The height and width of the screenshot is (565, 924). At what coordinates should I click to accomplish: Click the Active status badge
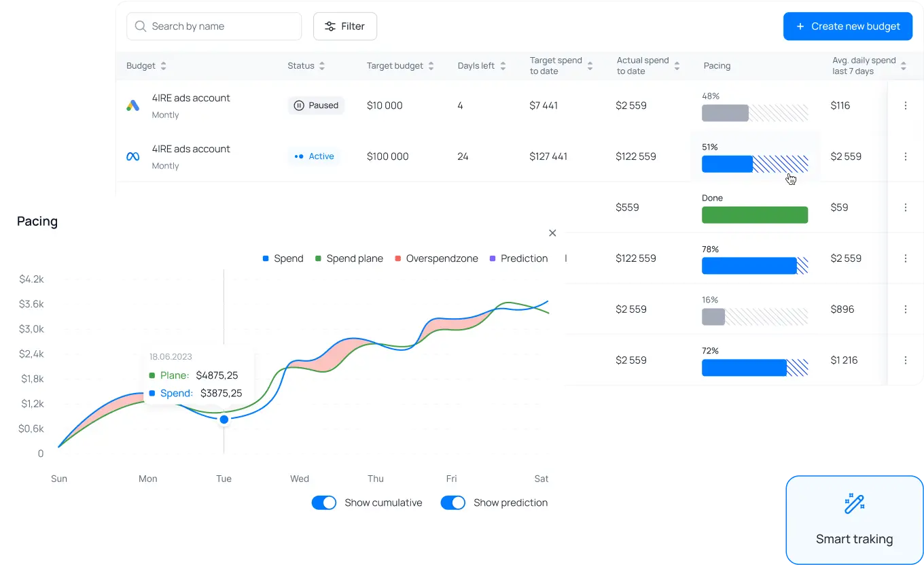click(x=314, y=156)
